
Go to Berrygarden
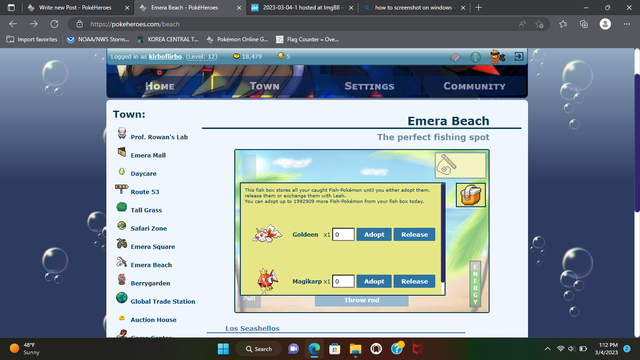150,284
